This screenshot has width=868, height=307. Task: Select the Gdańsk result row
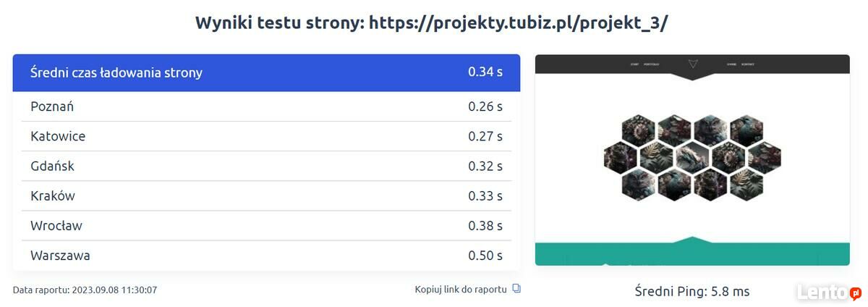click(266, 166)
